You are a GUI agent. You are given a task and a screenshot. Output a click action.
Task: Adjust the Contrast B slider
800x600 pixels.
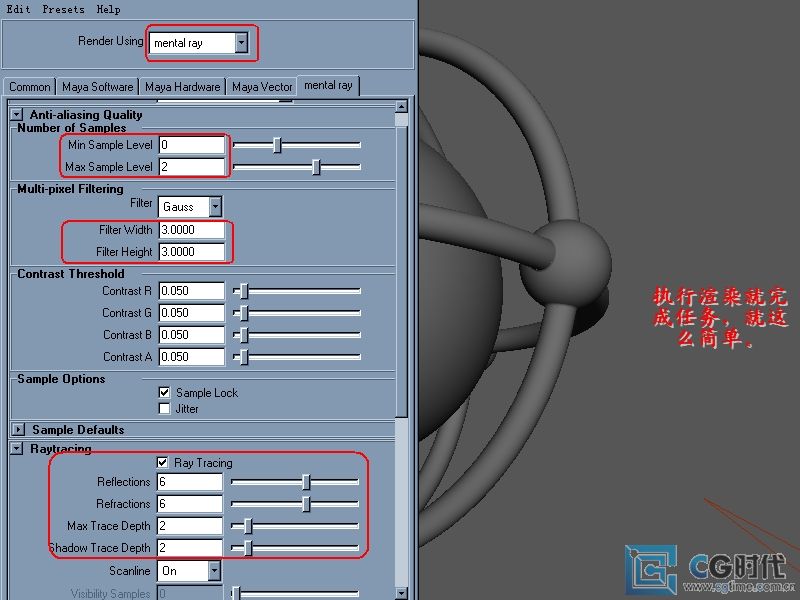[x=244, y=335]
